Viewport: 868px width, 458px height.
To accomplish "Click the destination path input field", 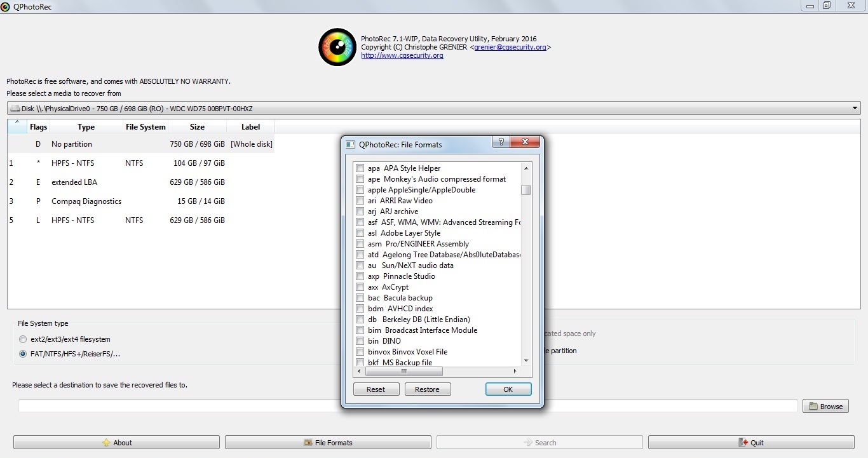I will tap(408, 406).
